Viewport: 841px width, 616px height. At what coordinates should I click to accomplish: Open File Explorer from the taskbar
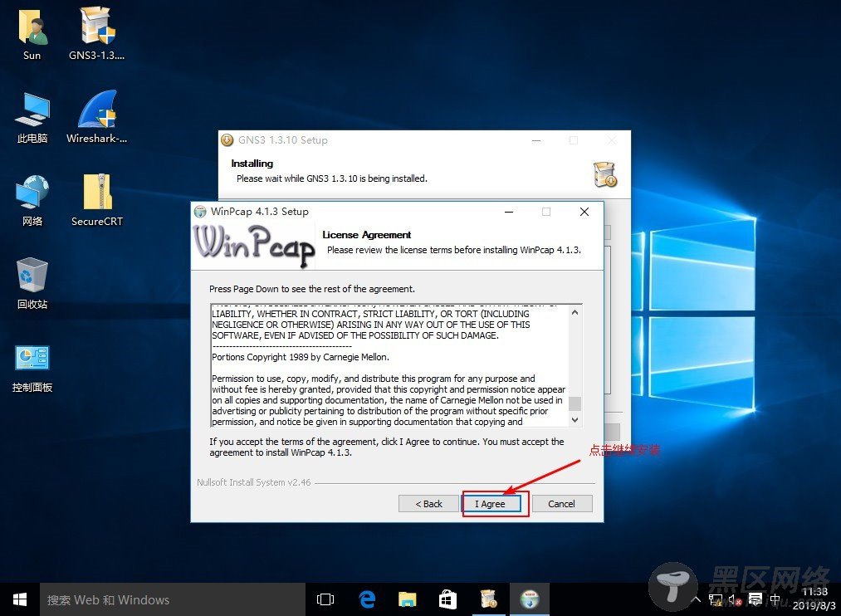408,600
